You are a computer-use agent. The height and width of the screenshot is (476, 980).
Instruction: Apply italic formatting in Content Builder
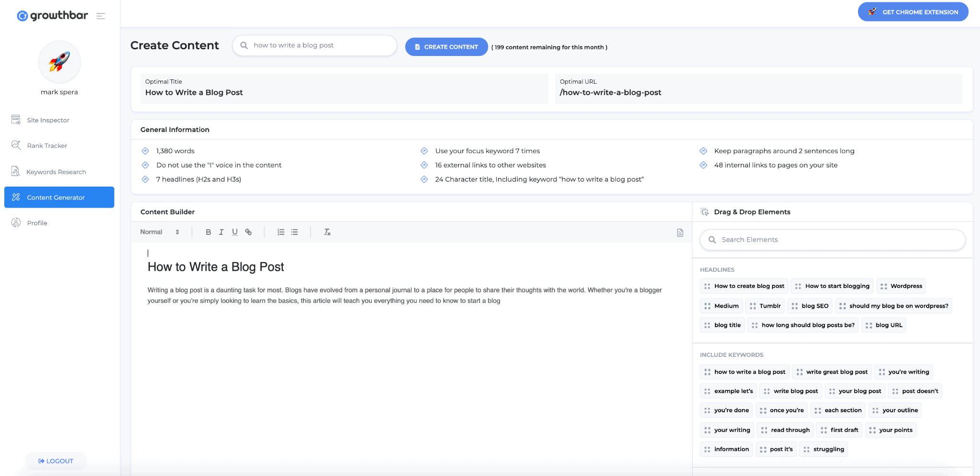pyautogui.click(x=221, y=232)
